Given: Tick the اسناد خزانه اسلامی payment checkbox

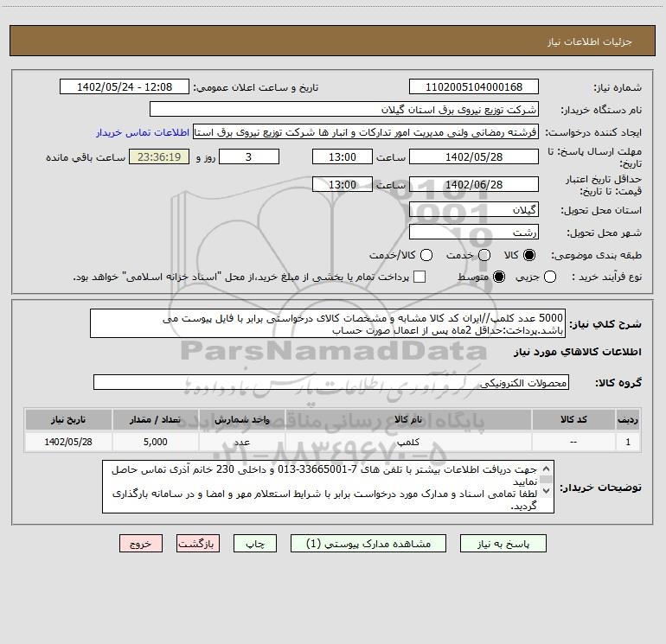Looking at the screenshot, I should click(x=419, y=277).
